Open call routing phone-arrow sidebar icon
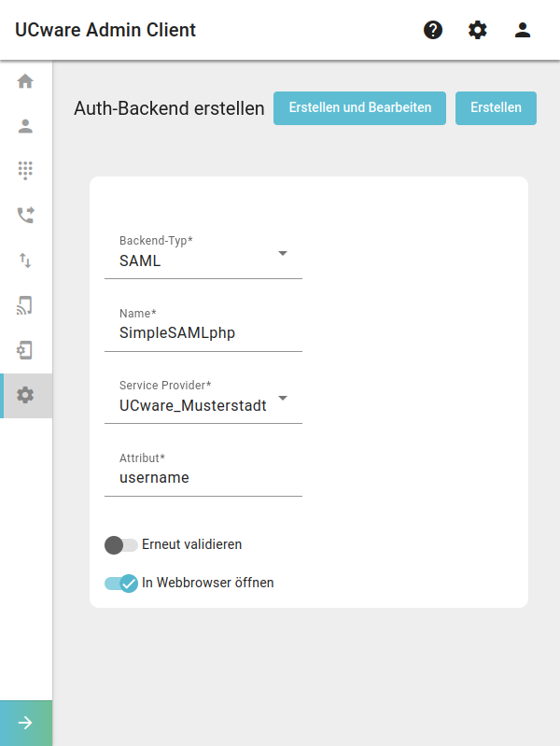This screenshot has height=746, width=560. 25,215
